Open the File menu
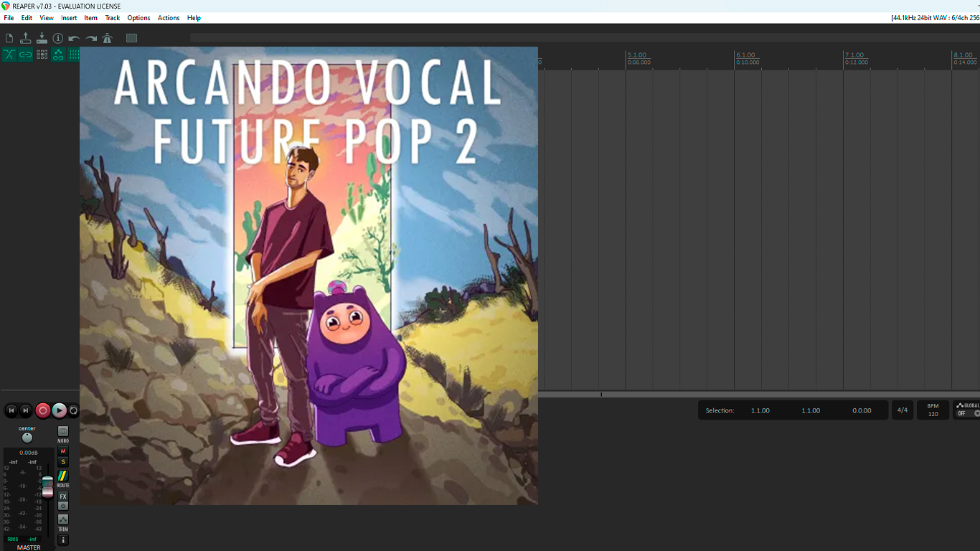The width and height of the screenshot is (980, 551). (x=9, y=18)
